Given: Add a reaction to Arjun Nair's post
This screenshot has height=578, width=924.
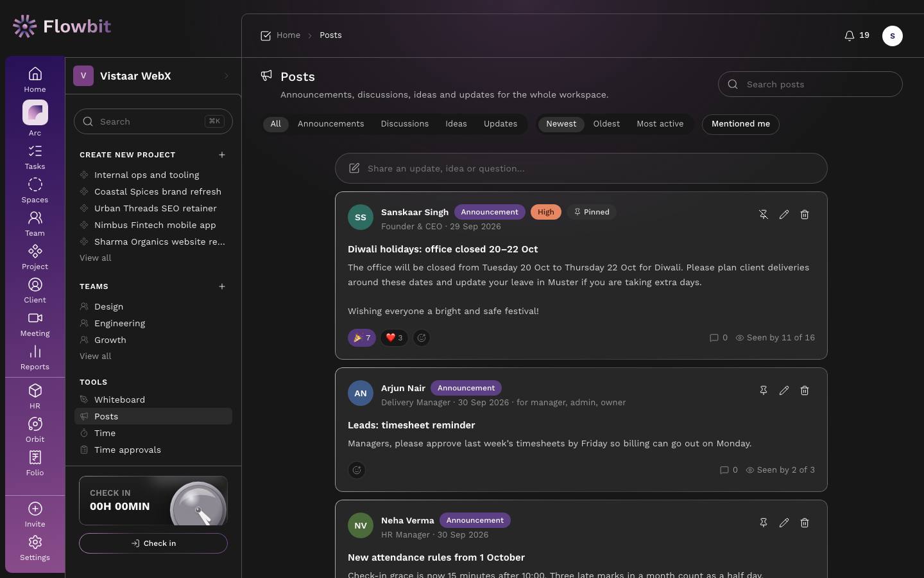Looking at the screenshot, I should point(357,470).
